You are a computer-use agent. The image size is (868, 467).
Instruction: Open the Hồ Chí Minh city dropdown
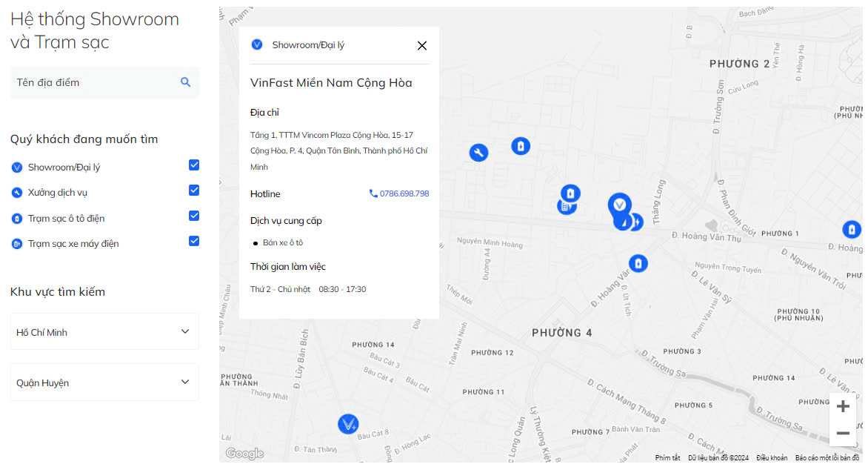[x=104, y=332]
